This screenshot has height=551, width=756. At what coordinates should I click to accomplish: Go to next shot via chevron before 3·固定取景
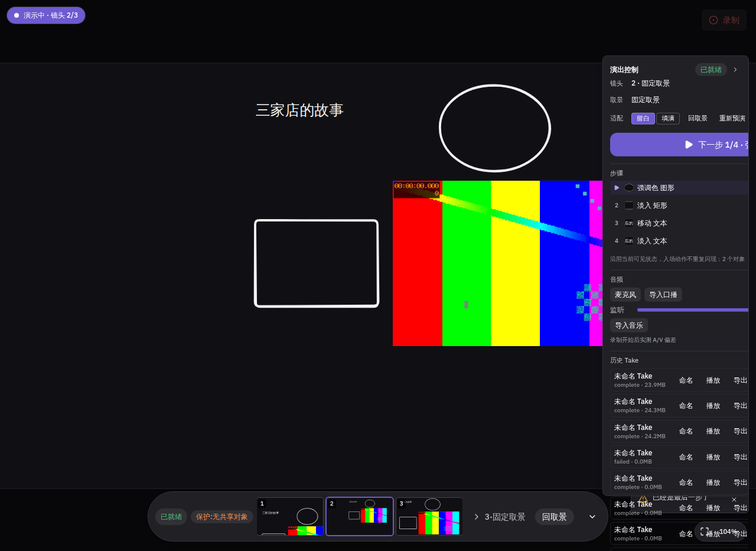(x=477, y=517)
